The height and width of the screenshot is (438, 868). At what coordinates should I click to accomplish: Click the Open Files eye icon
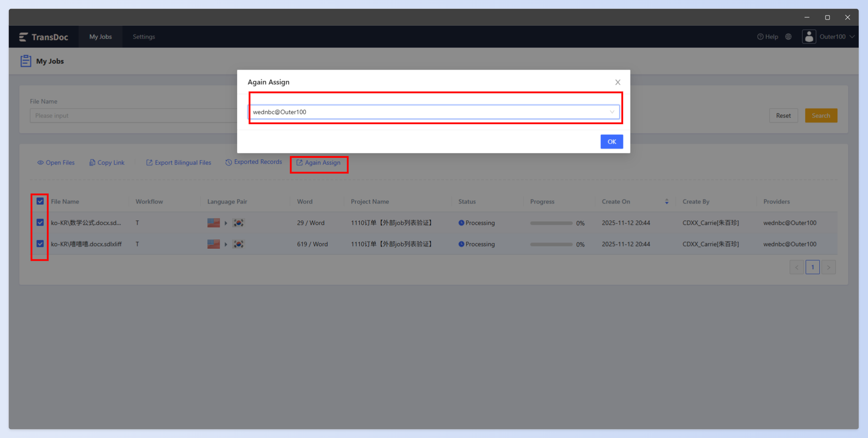40,163
